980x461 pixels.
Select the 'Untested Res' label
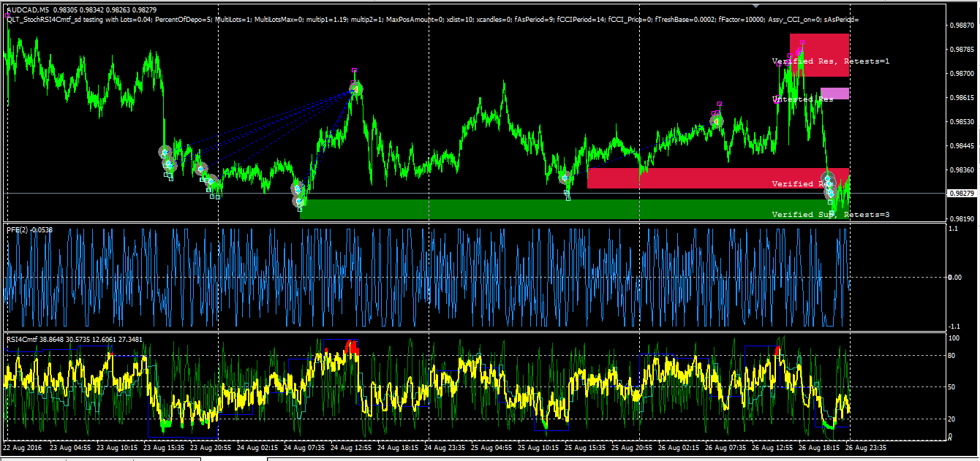(x=802, y=99)
